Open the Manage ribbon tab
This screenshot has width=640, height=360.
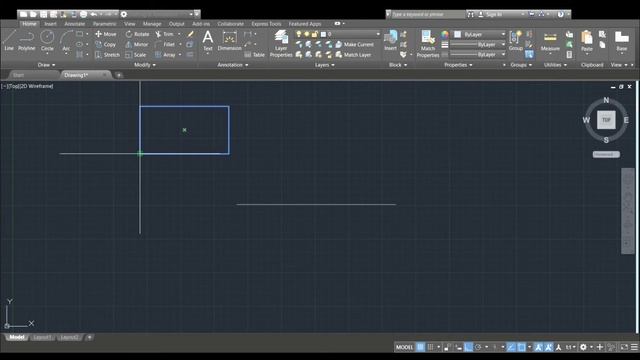click(152, 24)
